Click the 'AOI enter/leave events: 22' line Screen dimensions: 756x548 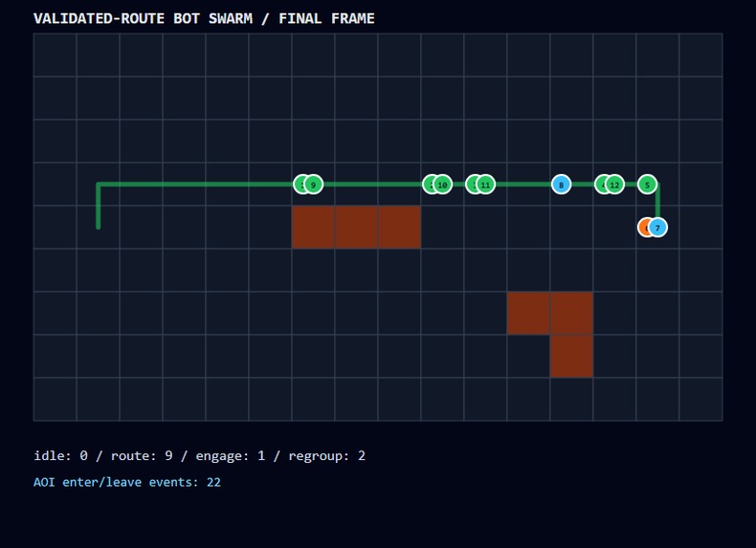pyautogui.click(x=127, y=482)
